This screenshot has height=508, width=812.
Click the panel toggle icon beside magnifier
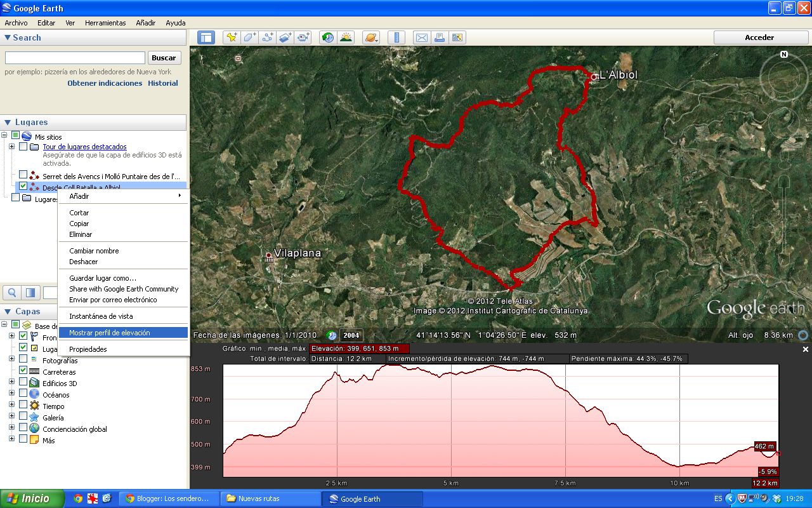click(x=30, y=293)
